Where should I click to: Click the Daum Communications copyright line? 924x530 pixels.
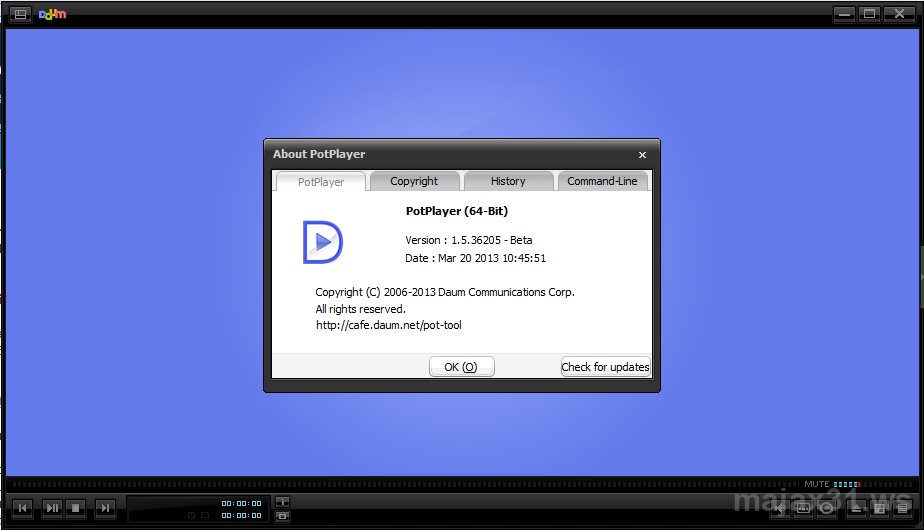tap(445, 292)
